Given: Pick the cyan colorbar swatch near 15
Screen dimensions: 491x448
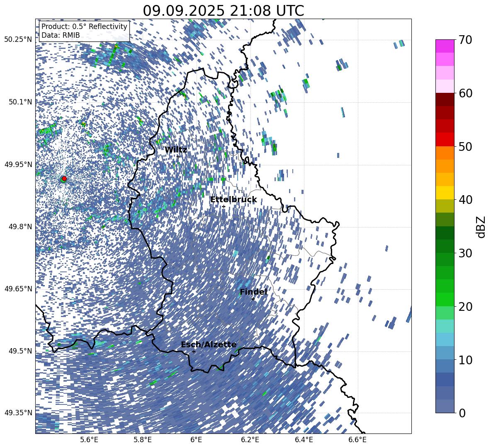Looking at the screenshot, I should (445, 326).
